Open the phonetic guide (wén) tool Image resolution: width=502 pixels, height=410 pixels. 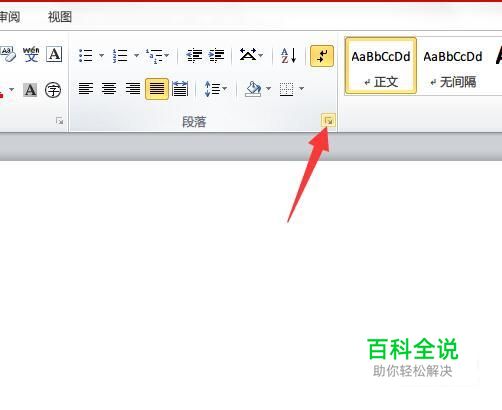[x=31, y=55]
